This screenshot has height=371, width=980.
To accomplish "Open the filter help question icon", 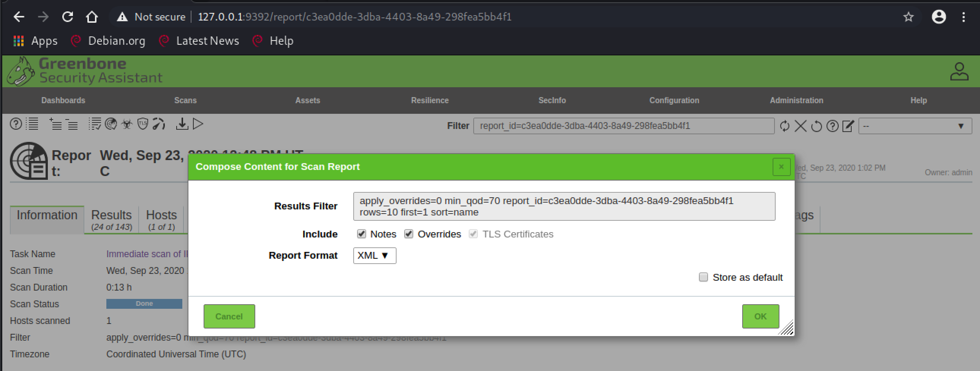I will pos(832,126).
